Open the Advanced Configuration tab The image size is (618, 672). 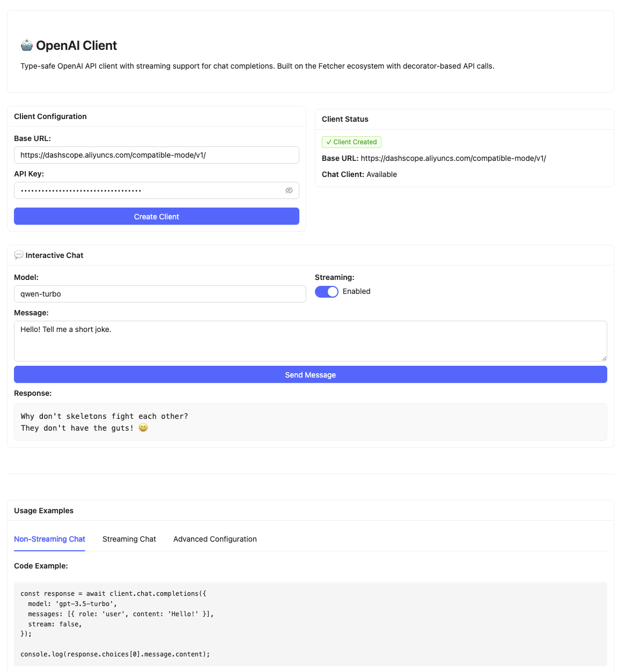click(215, 539)
